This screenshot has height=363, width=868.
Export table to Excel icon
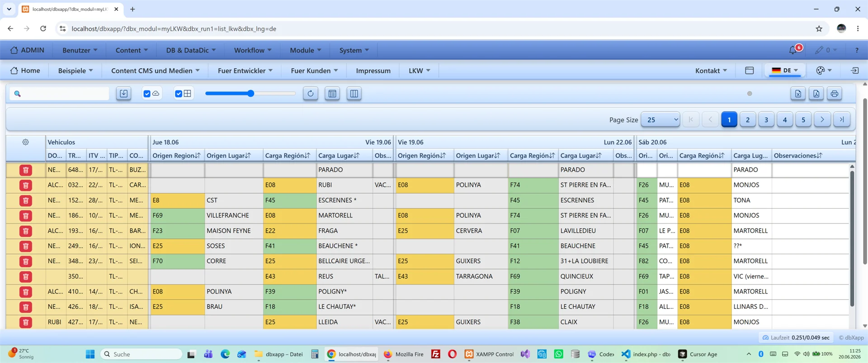(x=798, y=93)
